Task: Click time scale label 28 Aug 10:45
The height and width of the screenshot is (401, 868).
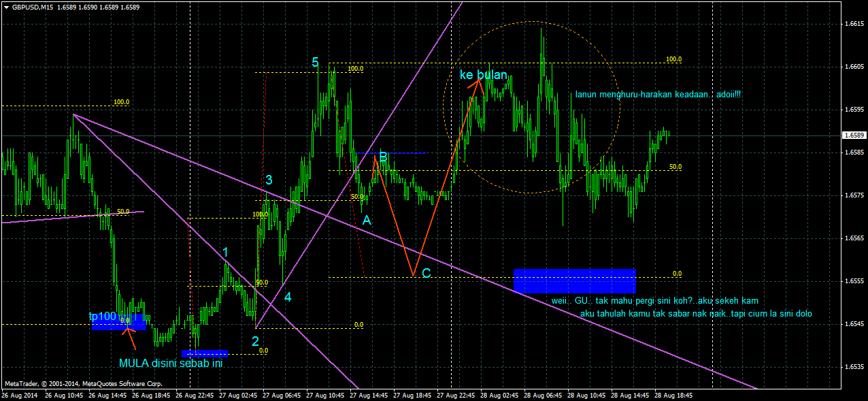Action: pyautogui.click(x=588, y=395)
